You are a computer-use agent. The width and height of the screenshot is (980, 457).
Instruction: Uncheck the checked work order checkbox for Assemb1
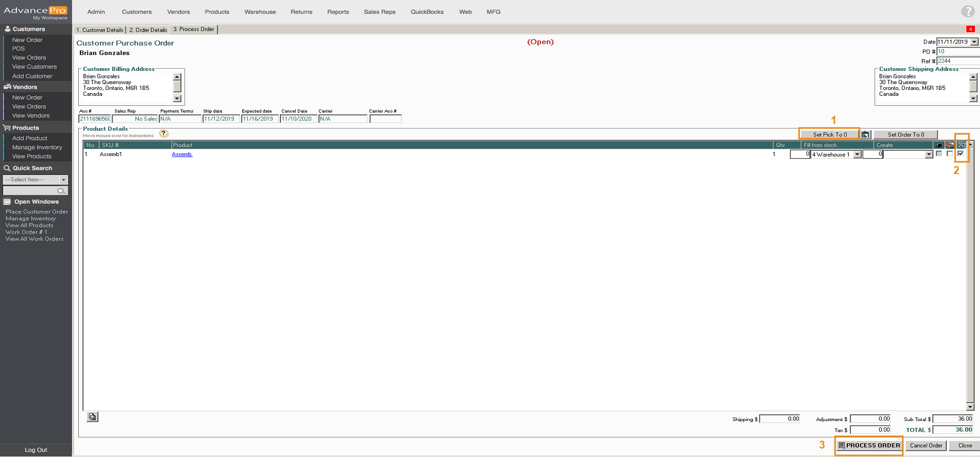(960, 154)
